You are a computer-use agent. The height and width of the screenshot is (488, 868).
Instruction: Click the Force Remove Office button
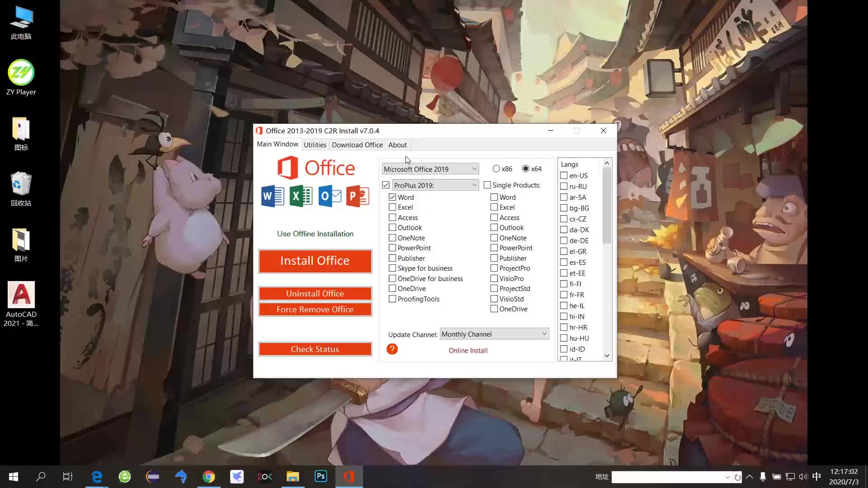(x=315, y=310)
